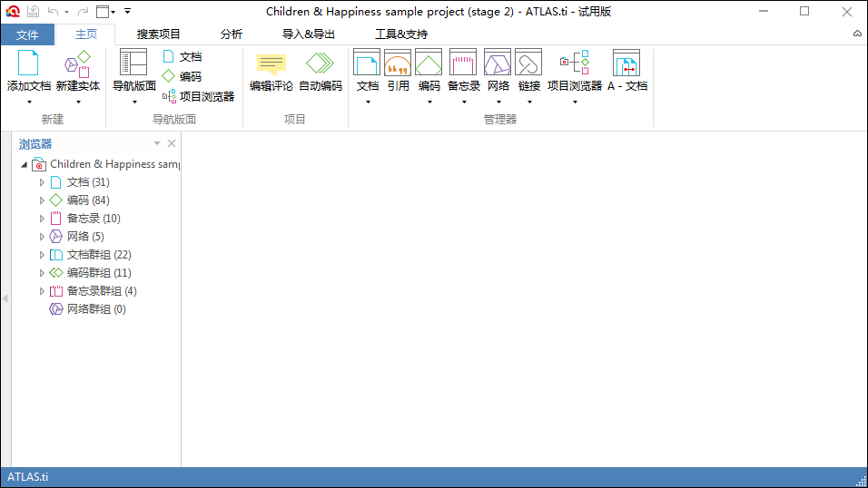The height and width of the screenshot is (488, 868).
Task: Expand the 备忘录 (10) tree node
Action: click(42, 219)
